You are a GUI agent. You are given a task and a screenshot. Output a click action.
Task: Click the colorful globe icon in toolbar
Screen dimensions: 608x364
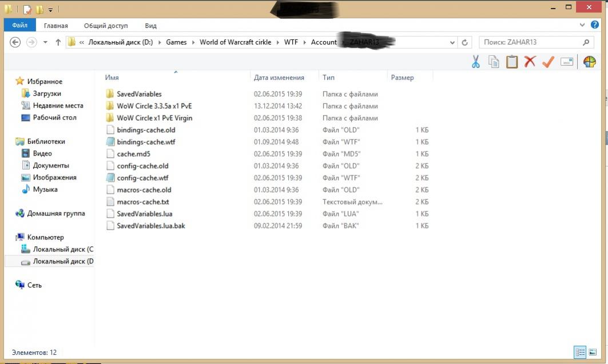(589, 62)
